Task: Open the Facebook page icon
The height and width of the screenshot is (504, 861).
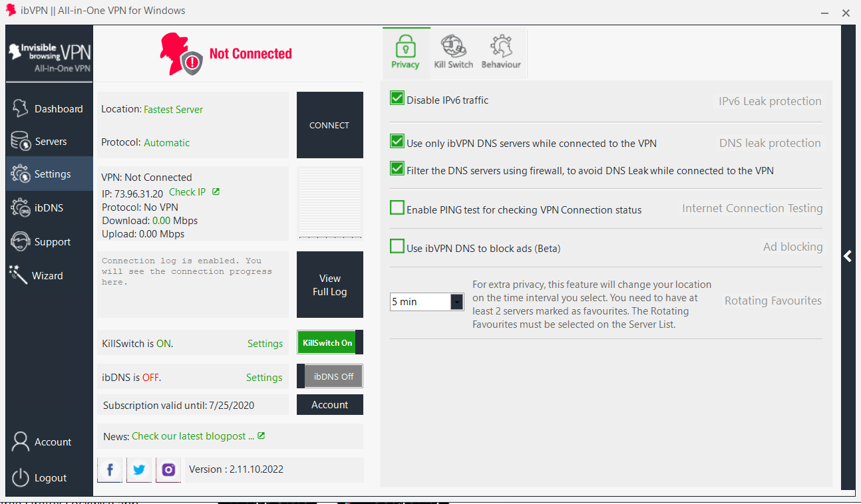Action: tap(110, 469)
